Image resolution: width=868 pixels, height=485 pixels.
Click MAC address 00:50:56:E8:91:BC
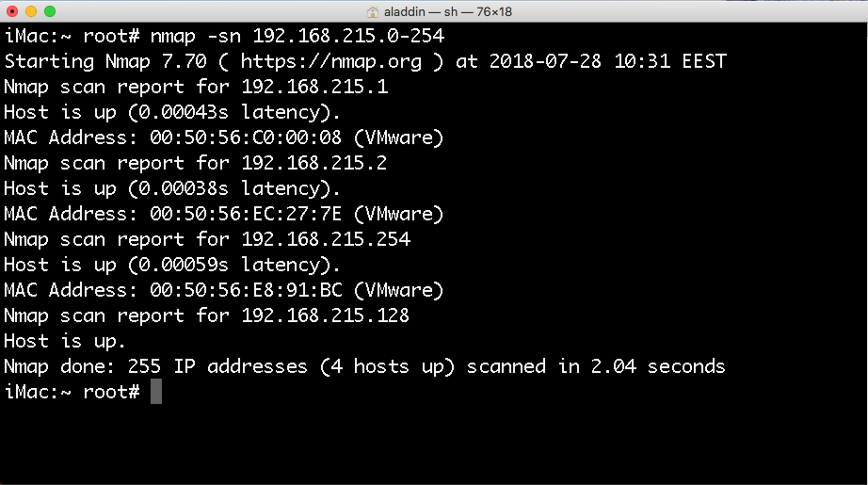(246, 290)
